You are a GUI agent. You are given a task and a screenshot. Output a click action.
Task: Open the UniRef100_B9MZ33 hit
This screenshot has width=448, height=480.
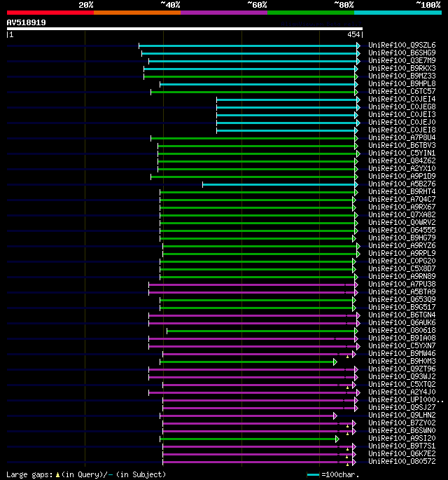402,76
